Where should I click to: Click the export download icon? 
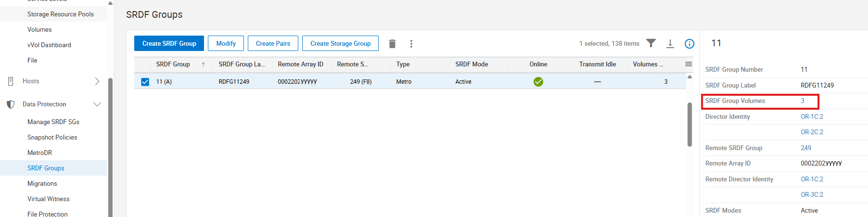pos(670,44)
